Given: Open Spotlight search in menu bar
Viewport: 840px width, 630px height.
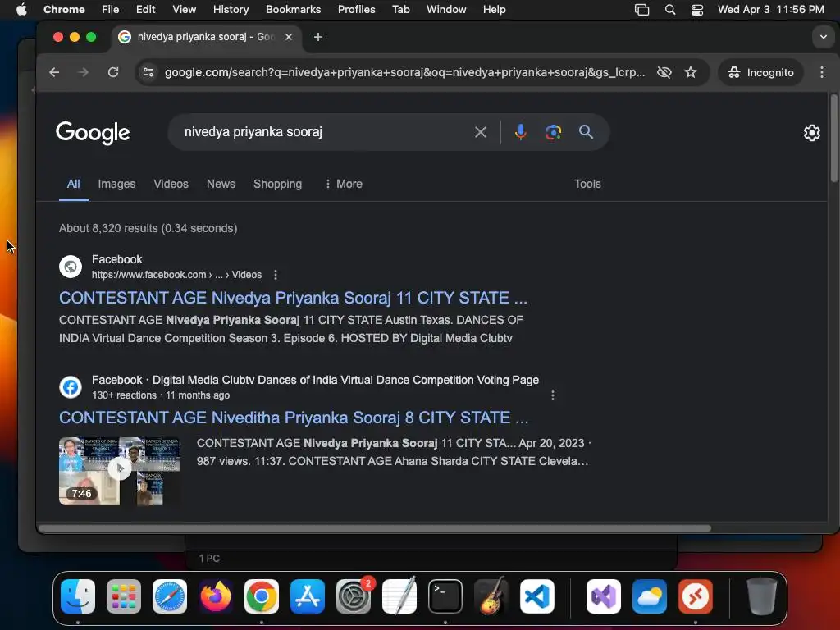Looking at the screenshot, I should tap(669, 10).
